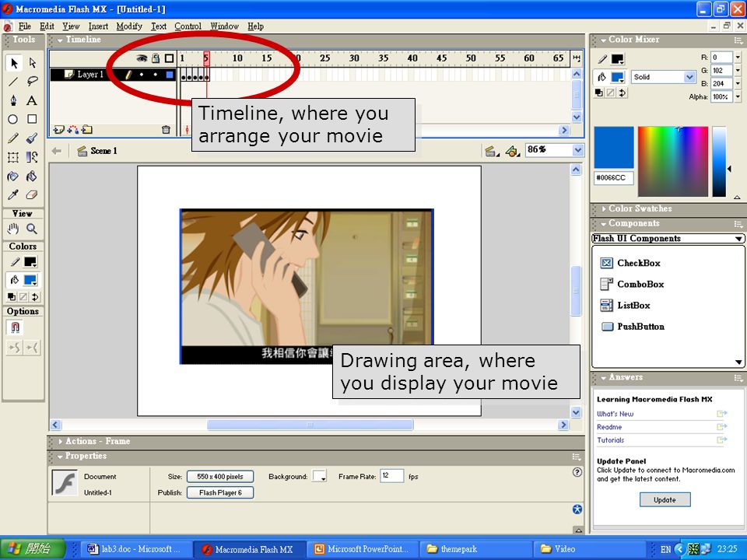Open the Edit Symbols button
The width and height of the screenshot is (747, 560).
coord(513,152)
